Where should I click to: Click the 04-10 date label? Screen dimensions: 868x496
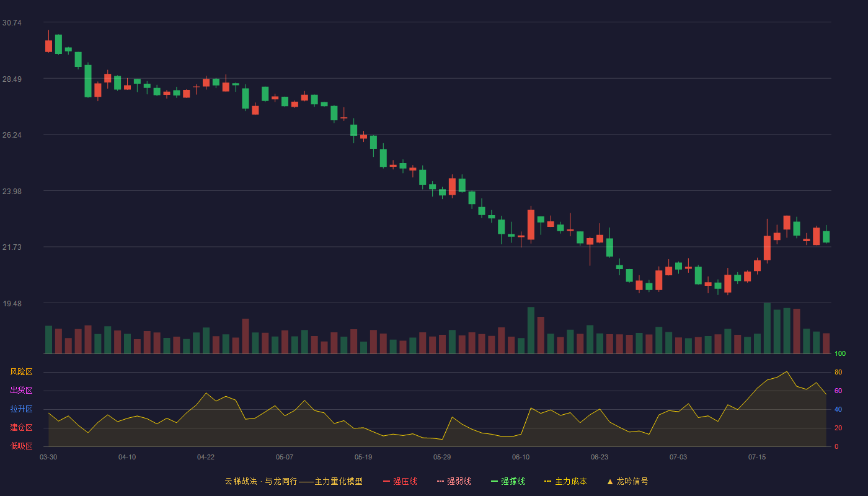[127, 457]
